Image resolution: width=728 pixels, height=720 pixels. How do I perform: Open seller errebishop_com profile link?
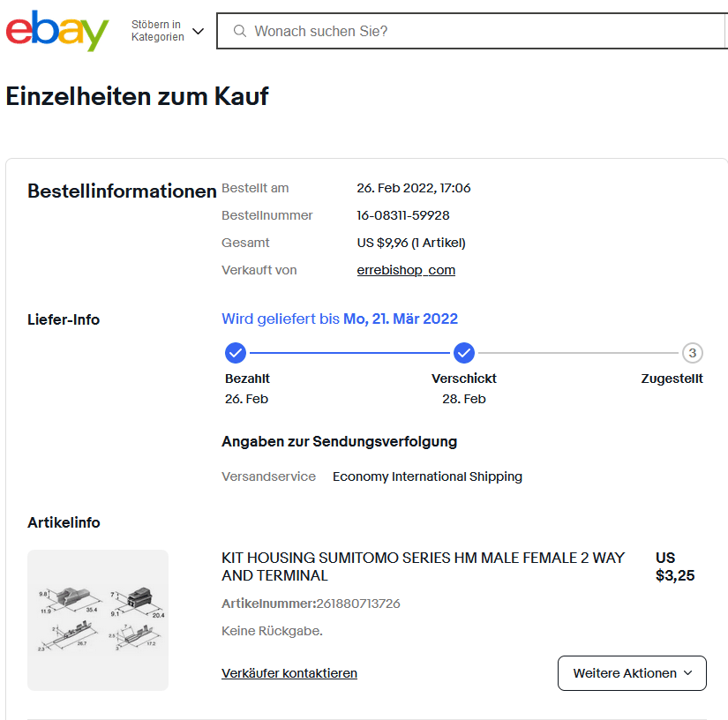coord(406,270)
